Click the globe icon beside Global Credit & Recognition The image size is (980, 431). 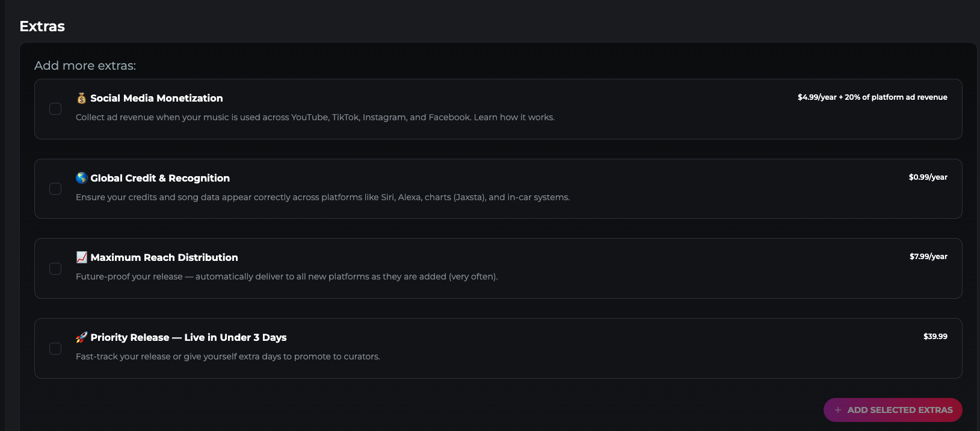[82, 178]
